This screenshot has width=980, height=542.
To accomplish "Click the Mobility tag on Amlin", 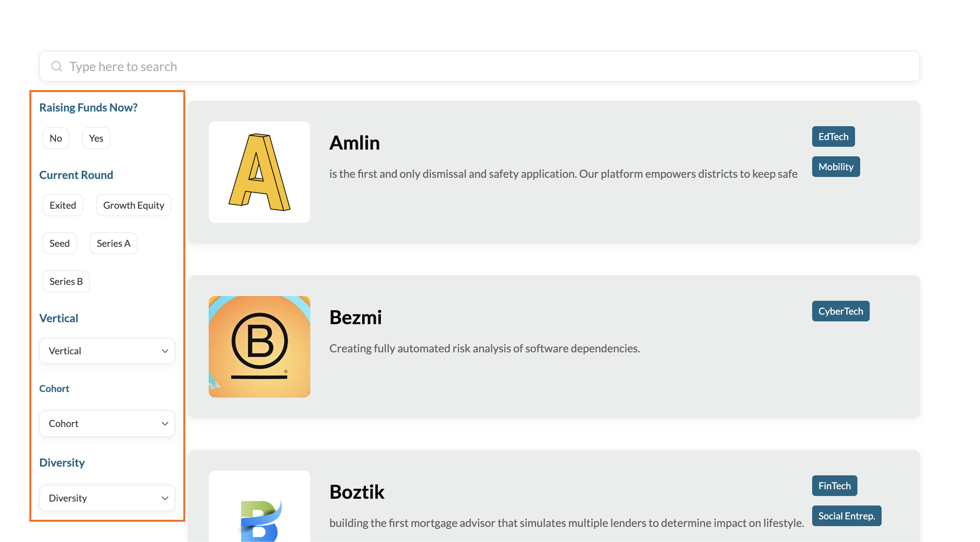I will tap(836, 167).
